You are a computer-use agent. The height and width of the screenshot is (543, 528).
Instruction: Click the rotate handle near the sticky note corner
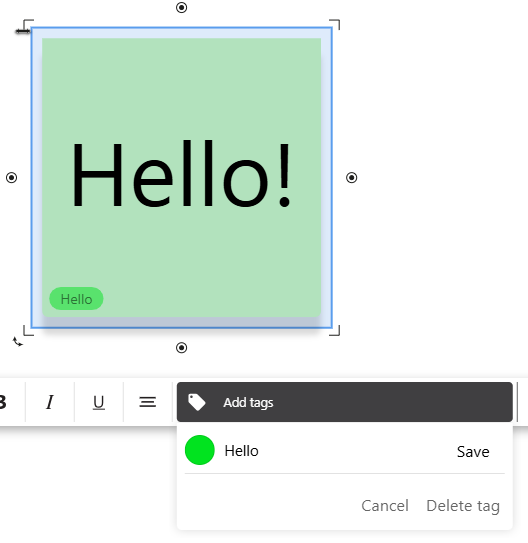(x=18, y=342)
